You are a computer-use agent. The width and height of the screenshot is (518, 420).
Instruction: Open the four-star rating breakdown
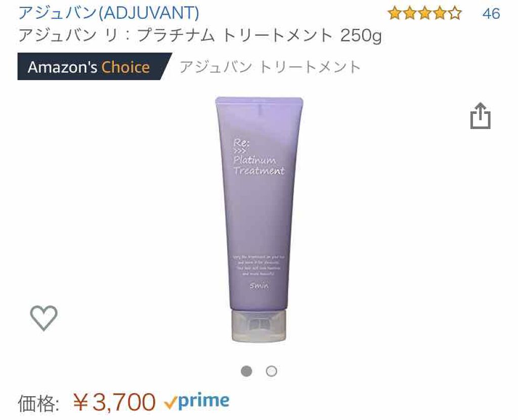(x=424, y=14)
